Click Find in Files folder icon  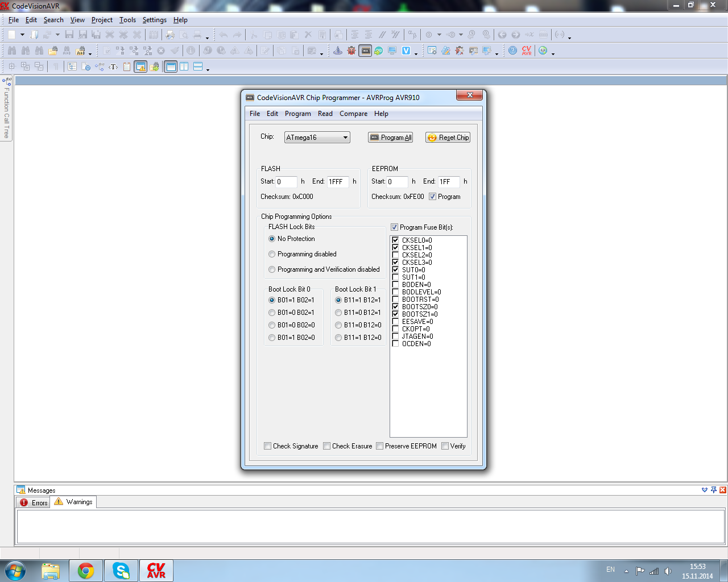pos(53,51)
